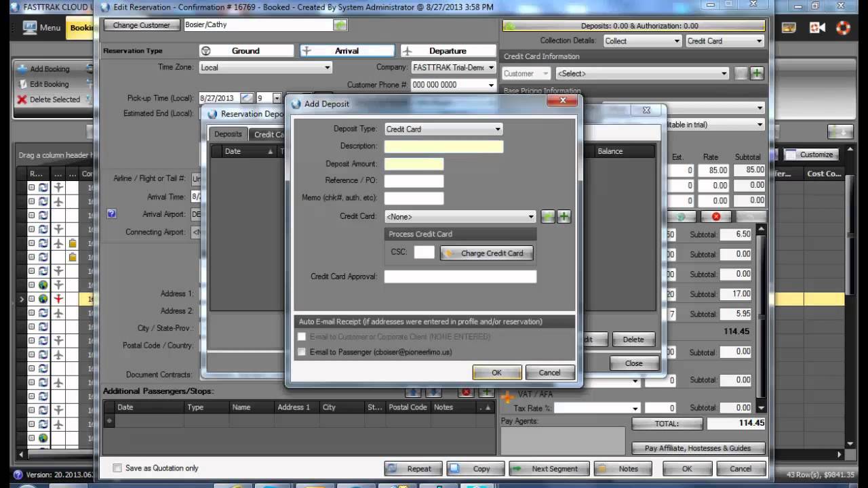Screen dimensions: 868x488
Task: Open the Customer Phone # dropdown
Action: click(x=454, y=85)
